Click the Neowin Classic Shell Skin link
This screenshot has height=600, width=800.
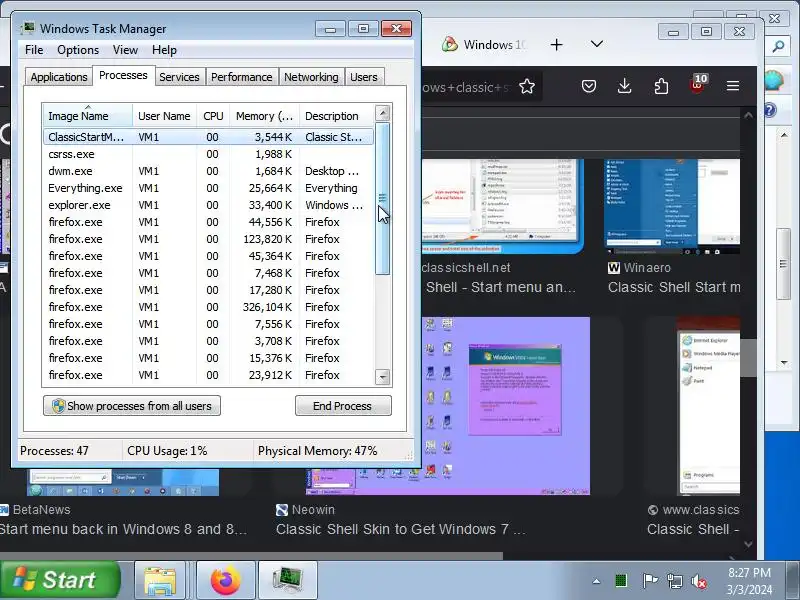401,530
